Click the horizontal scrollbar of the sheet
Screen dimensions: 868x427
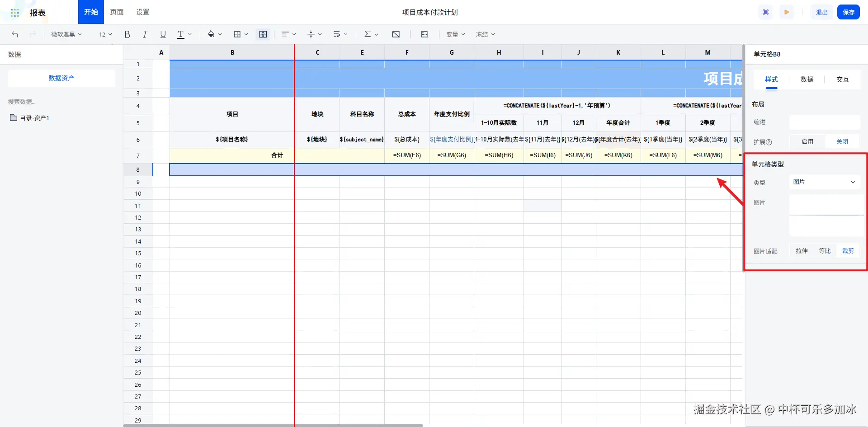[x=273, y=425]
